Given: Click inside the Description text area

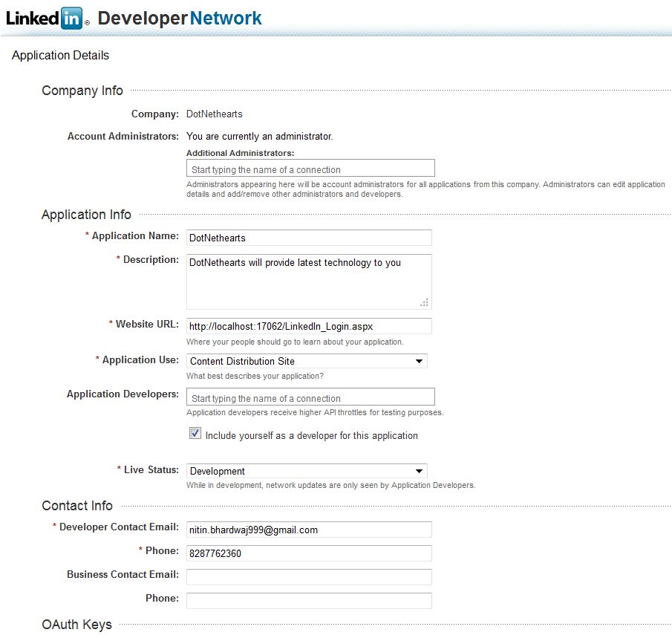Looking at the screenshot, I should [x=309, y=279].
